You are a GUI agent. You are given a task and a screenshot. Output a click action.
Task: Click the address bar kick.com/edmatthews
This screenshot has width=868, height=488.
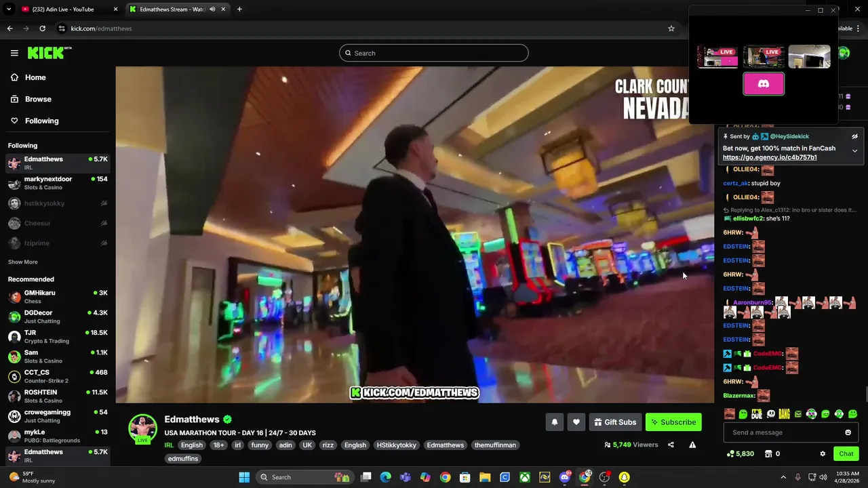pos(101,28)
